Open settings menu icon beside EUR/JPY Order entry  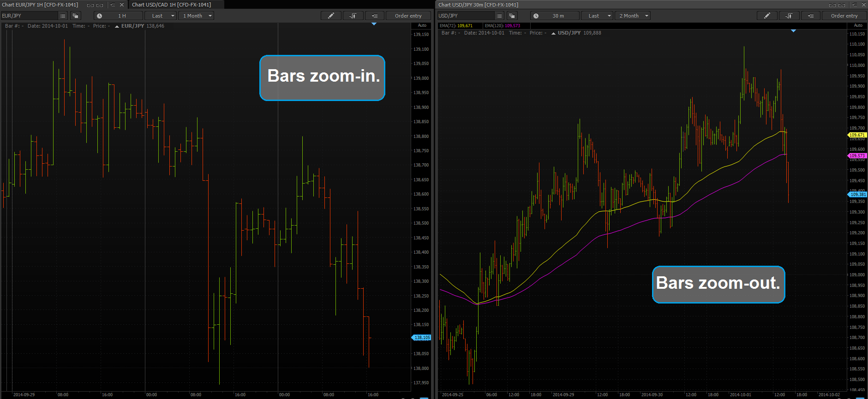pyautogui.click(x=375, y=16)
